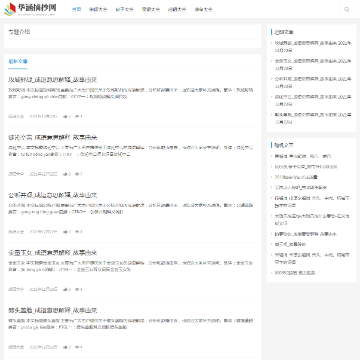The height and width of the screenshot is (360, 360).
Task: Click the 成语大全 category under 劈头盖脸 article
Action: click(x=16, y=347)
